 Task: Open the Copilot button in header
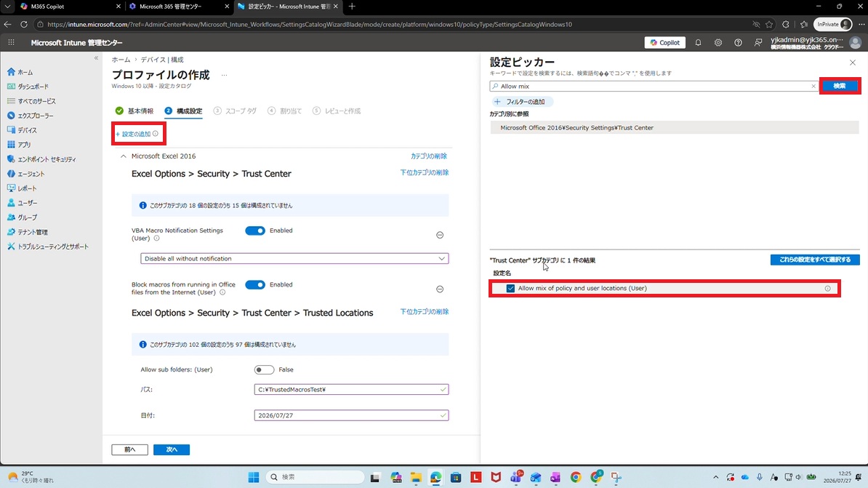pos(665,43)
